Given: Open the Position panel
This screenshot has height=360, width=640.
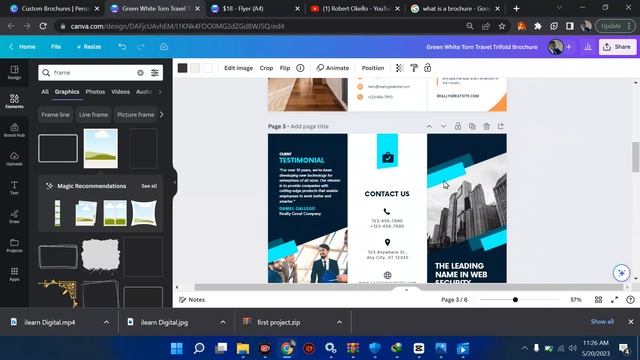Looking at the screenshot, I should [373, 68].
